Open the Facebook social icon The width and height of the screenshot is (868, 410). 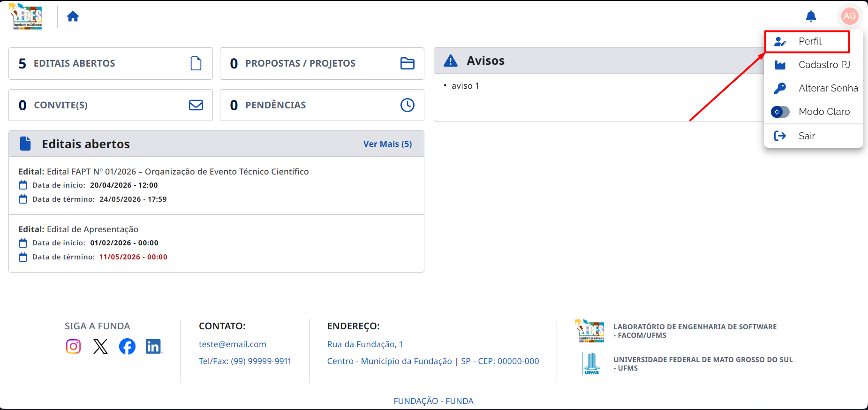coord(127,347)
